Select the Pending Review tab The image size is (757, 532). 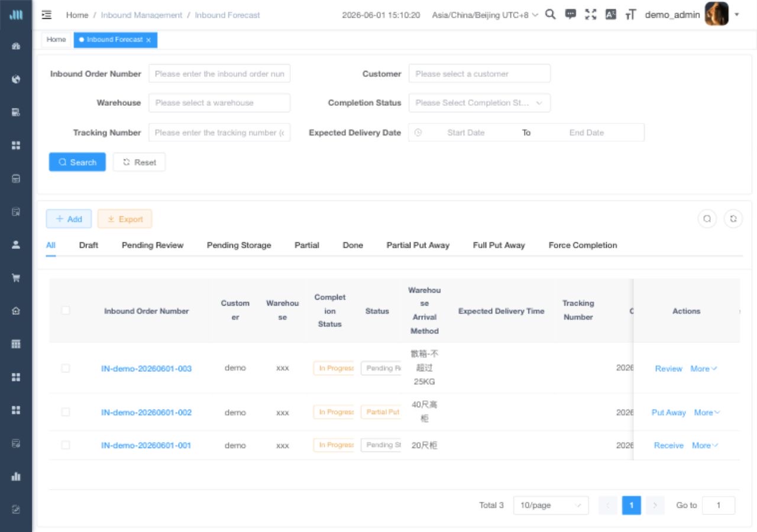(x=153, y=245)
